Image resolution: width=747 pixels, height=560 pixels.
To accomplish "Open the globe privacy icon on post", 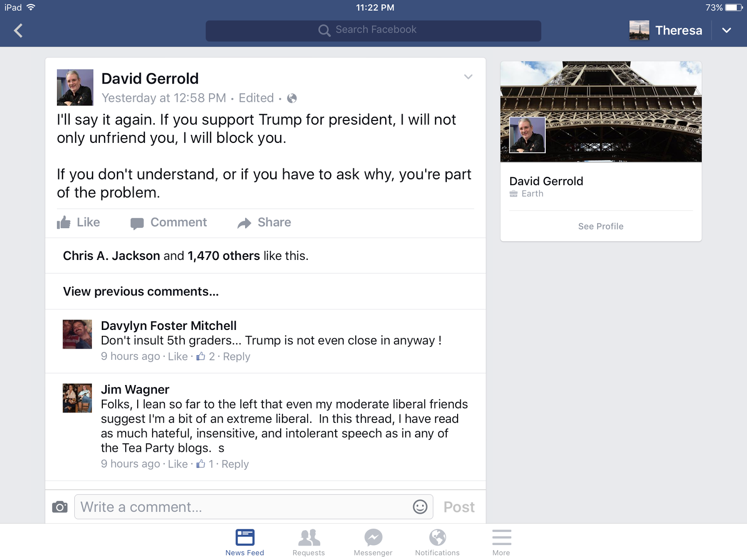I will click(x=292, y=98).
